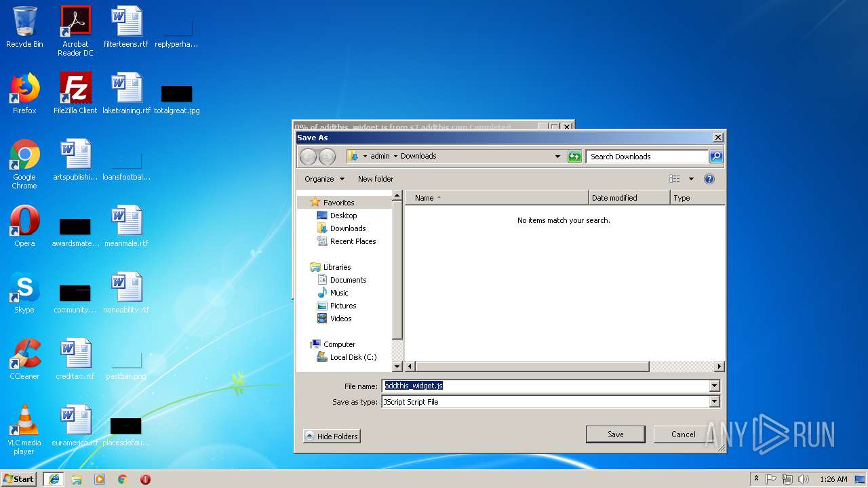Click the arrow before admin in the path

[365, 157]
